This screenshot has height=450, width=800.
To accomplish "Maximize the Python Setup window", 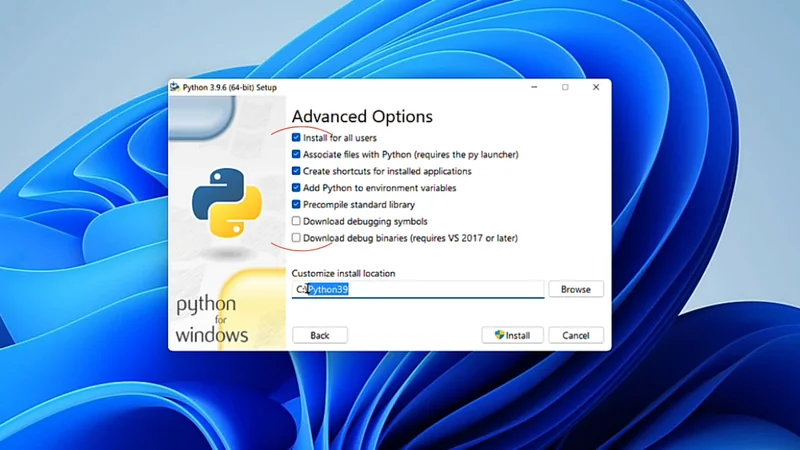I will pyautogui.click(x=565, y=87).
